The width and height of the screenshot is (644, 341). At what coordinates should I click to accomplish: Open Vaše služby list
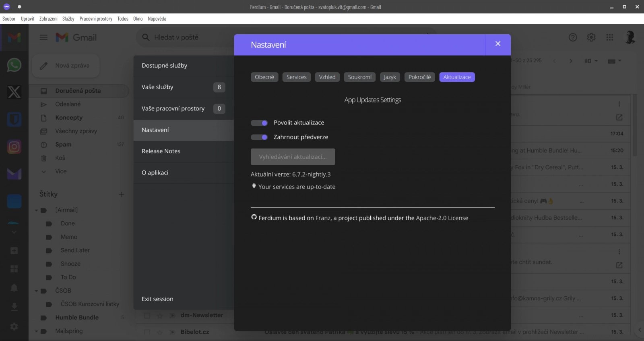click(x=184, y=87)
